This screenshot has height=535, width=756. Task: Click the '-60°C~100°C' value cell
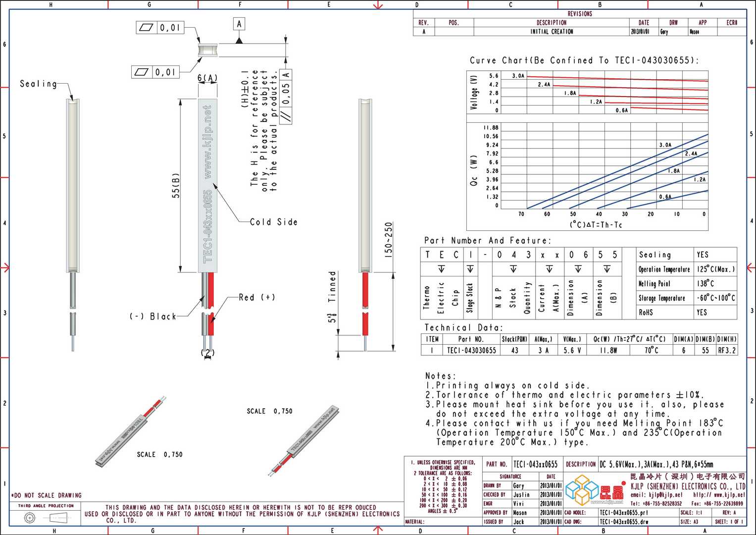click(715, 298)
